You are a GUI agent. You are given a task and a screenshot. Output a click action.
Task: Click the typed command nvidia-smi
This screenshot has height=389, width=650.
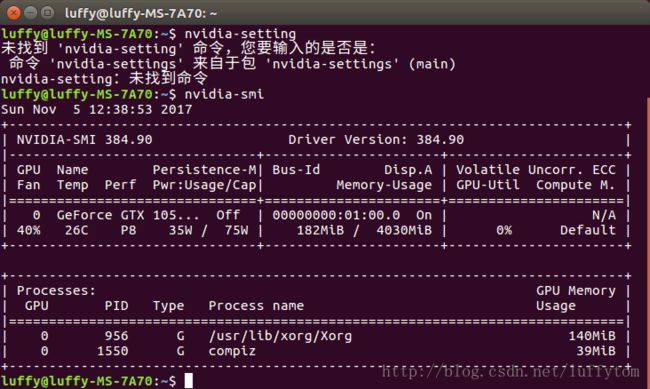click(x=224, y=94)
